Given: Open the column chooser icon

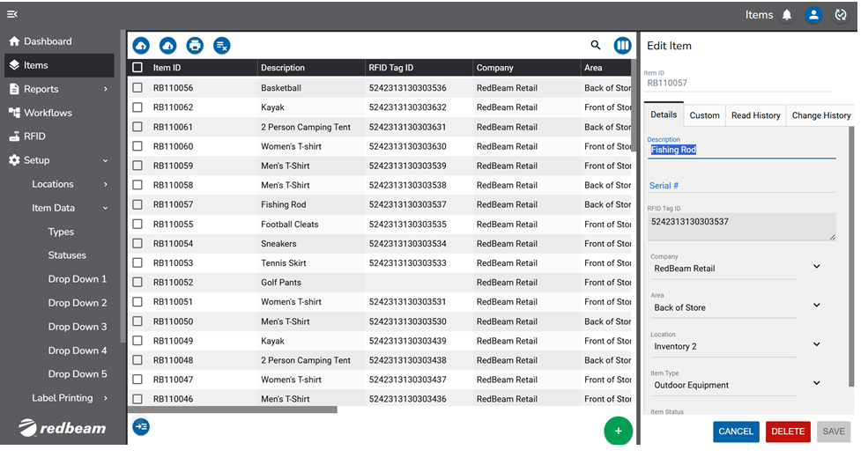Looking at the screenshot, I should point(623,46).
